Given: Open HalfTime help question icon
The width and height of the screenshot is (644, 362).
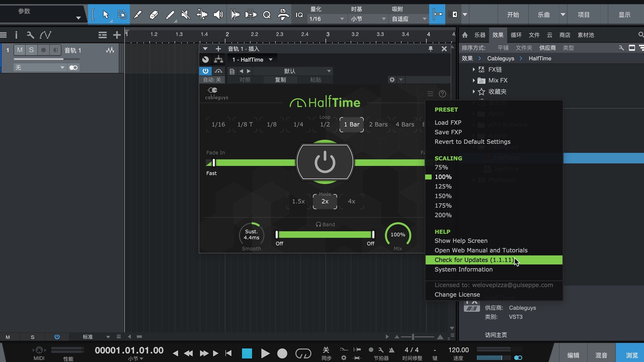Looking at the screenshot, I should pos(442,94).
